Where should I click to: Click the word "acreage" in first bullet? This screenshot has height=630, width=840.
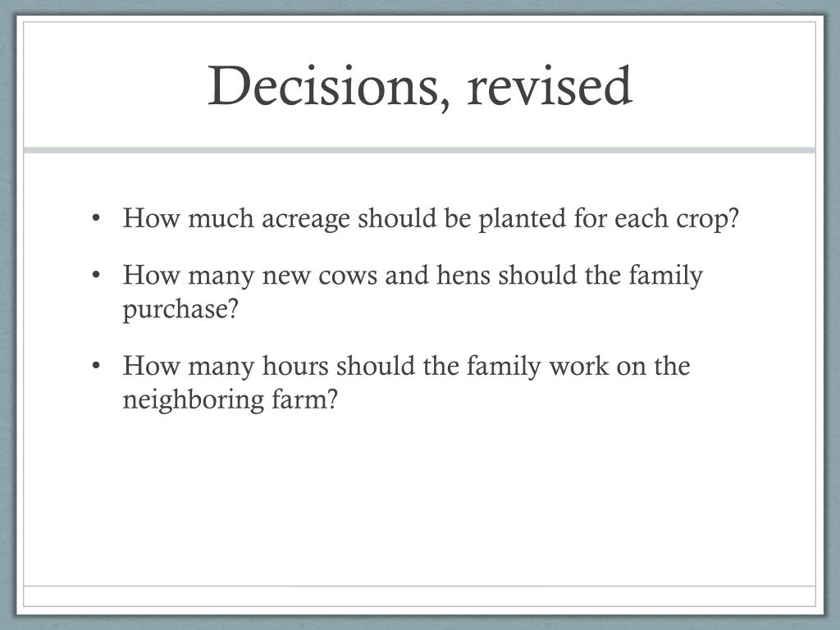coord(305,220)
